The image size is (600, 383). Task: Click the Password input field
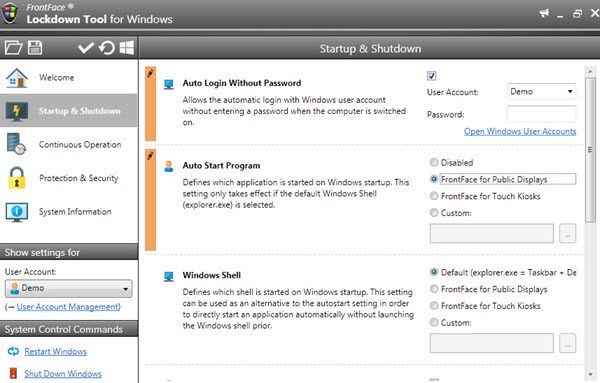click(541, 114)
